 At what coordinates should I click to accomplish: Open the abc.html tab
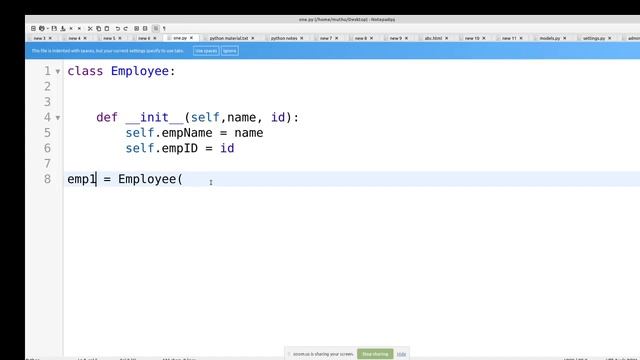(x=433, y=38)
